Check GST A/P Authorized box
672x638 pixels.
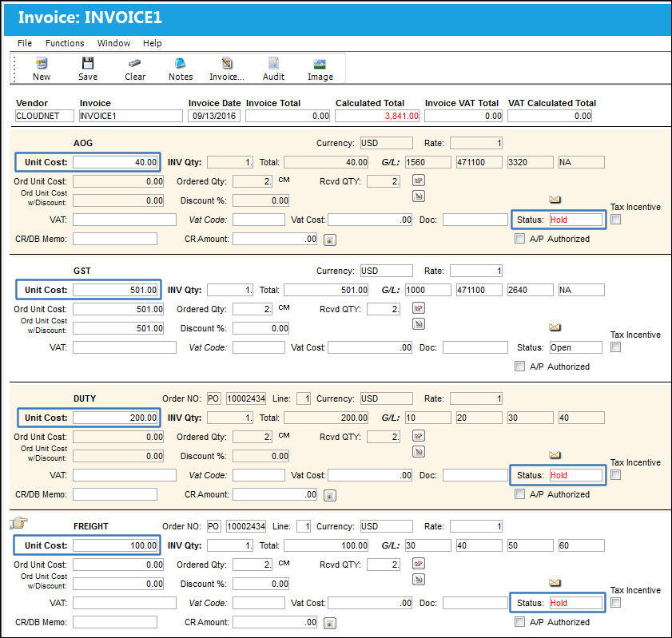(x=519, y=366)
